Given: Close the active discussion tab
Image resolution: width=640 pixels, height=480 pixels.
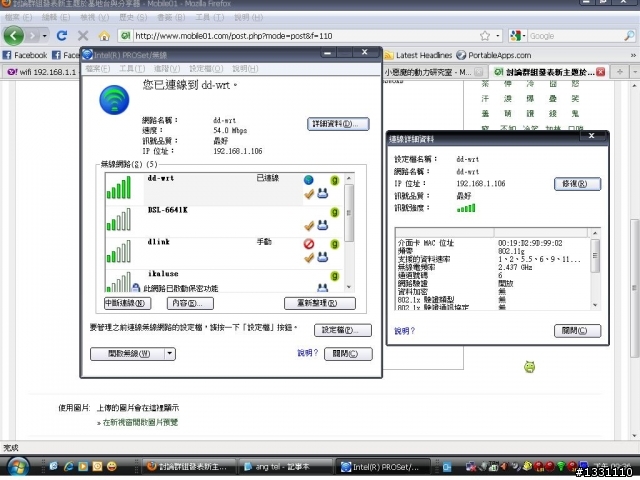Looking at the screenshot, I should 600,72.
